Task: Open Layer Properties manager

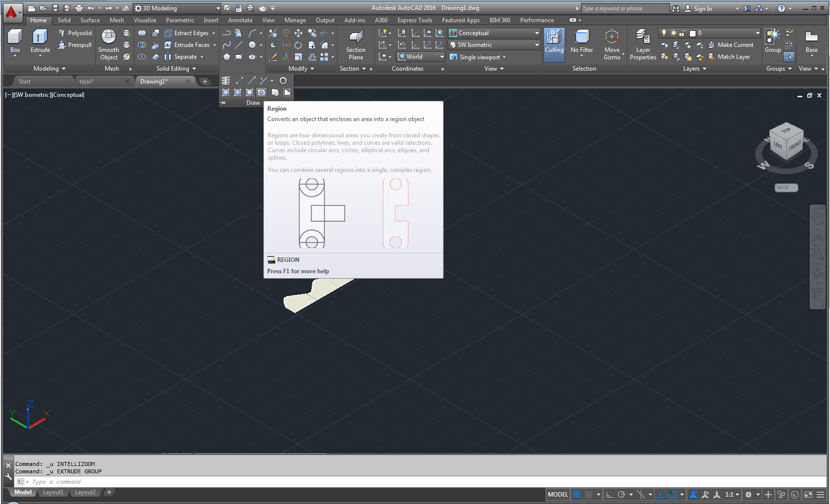Action: pos(643,44)
